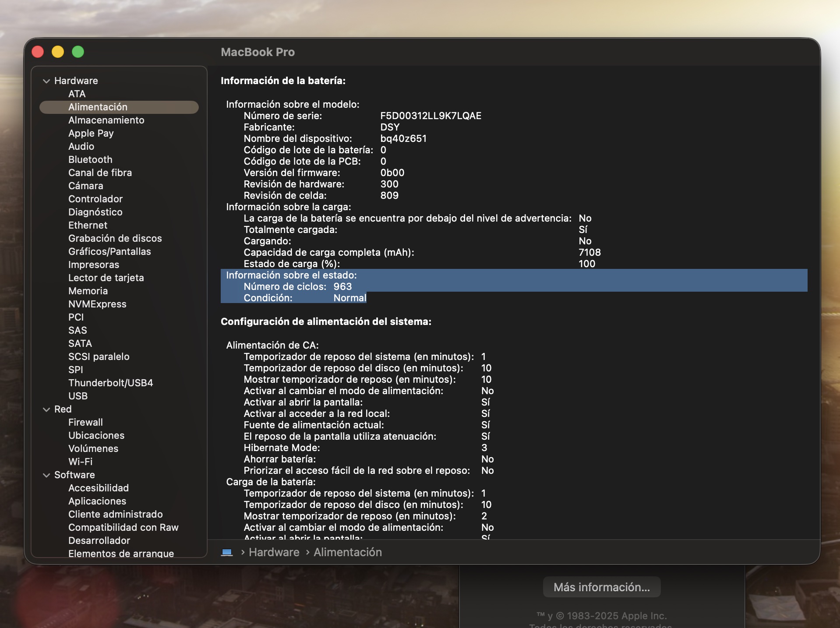Open Aplicaciones under Software
Viewport: 840px width, 628px height.
coord(97,501)
